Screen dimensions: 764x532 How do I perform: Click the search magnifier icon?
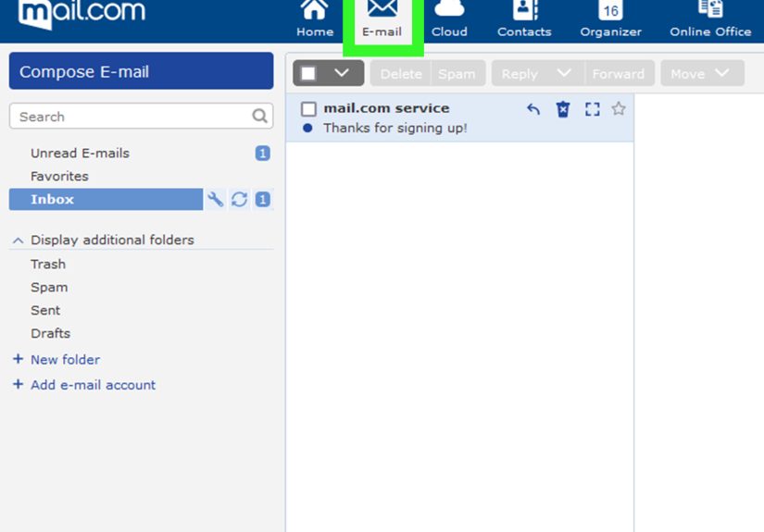pyautogui.click(x=259, y=116)
